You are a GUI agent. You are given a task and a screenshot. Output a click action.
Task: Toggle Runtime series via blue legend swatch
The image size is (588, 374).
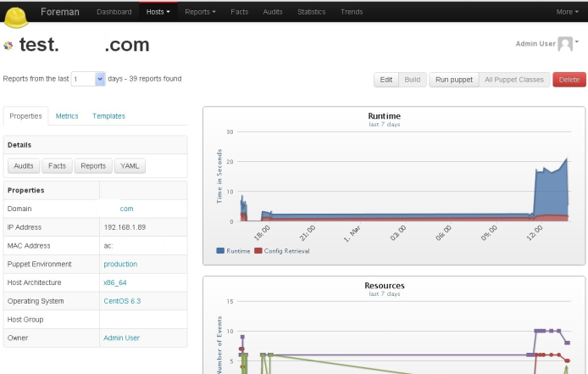coord(220,250)
